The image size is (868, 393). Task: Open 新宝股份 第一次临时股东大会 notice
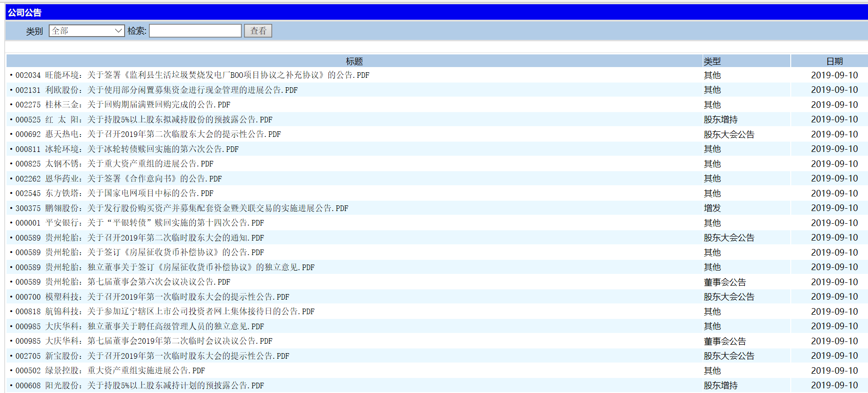152,356
